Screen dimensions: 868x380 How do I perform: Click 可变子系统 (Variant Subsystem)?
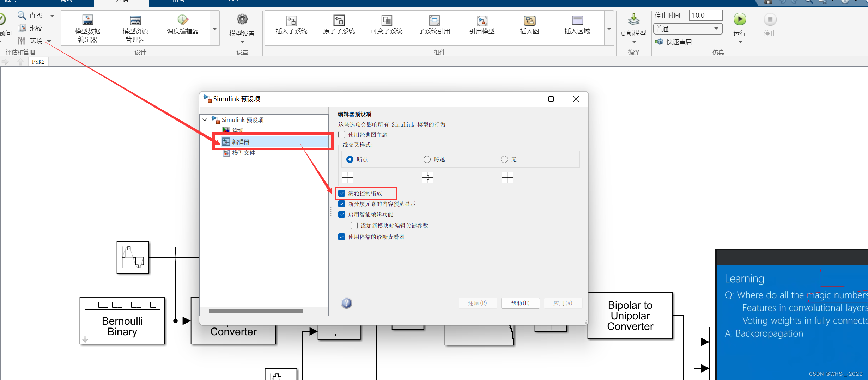coord(387,25)
